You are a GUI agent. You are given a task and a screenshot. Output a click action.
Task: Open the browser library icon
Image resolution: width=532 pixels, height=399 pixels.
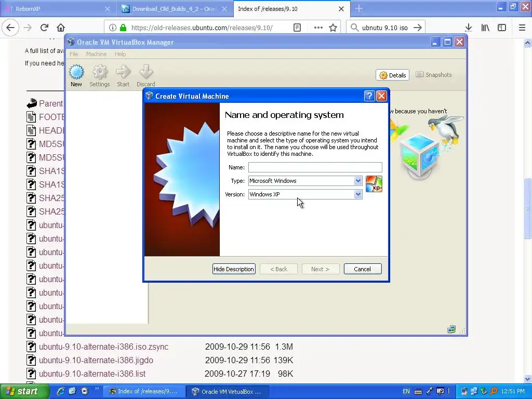pyautogui.click(x=485, y=28)
